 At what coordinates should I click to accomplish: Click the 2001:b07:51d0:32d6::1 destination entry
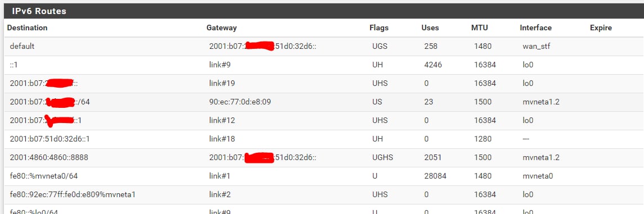click(x=49, y=139)
